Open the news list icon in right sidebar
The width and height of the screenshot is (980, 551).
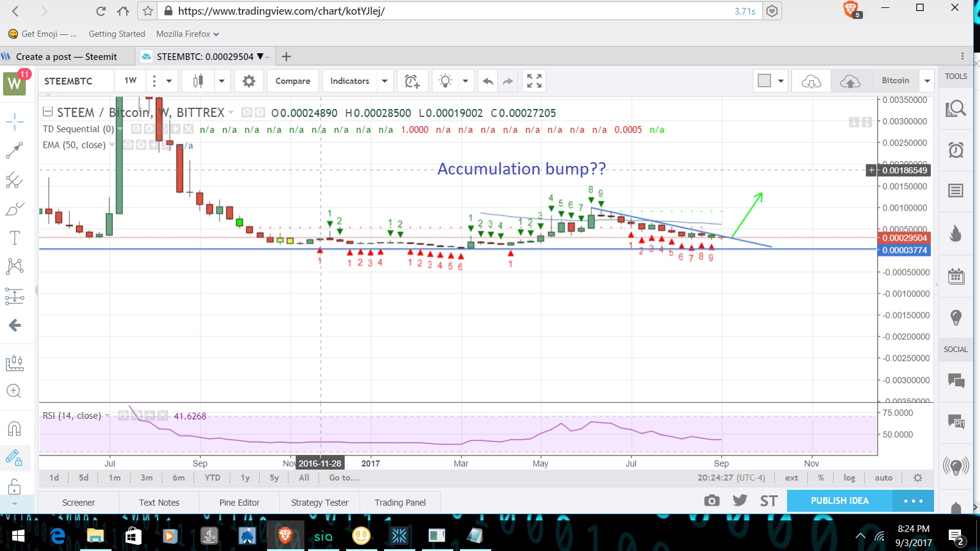pyautogui.click(x=956, y=191)
